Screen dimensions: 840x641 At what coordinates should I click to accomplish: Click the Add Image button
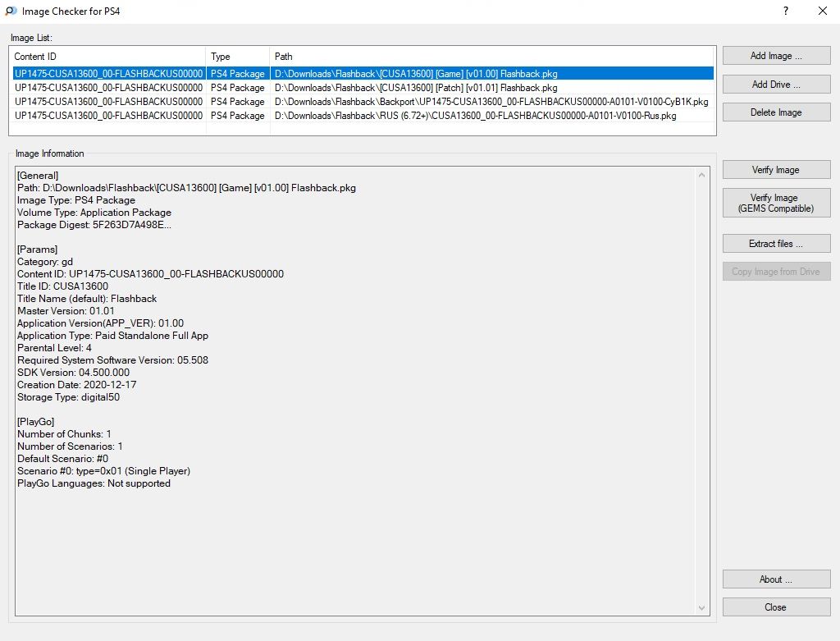[776, 56]
